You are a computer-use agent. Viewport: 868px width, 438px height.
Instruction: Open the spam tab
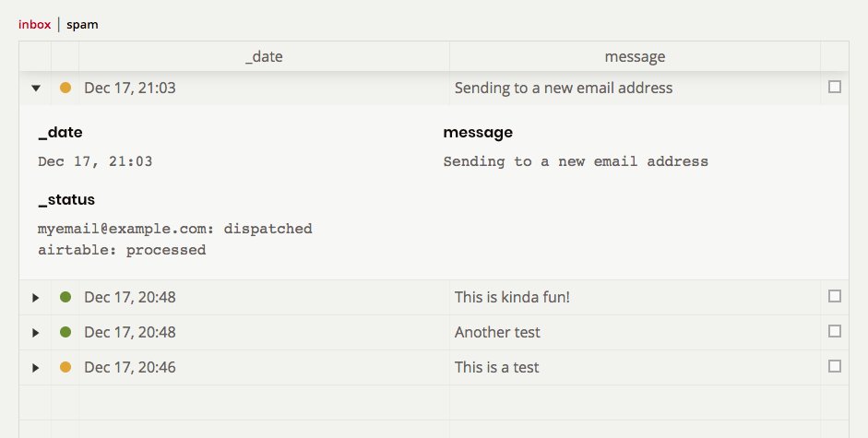tap(82, 25)
